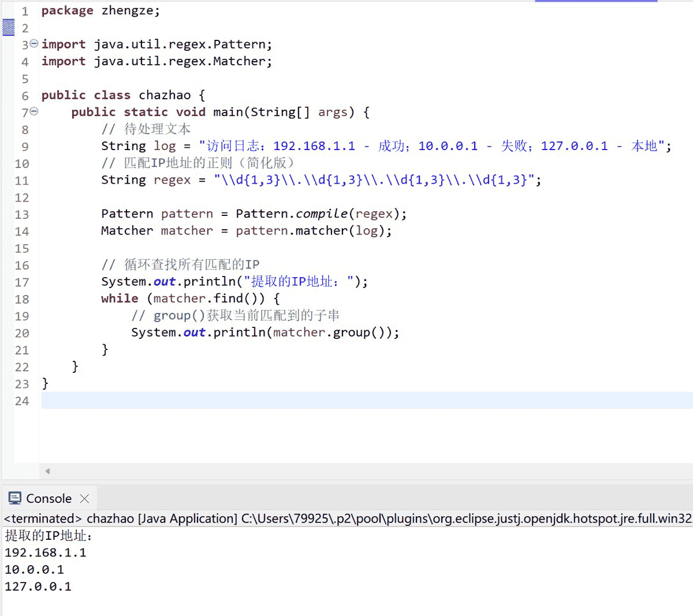The height and width of the screenshot is (616, 693).
Task: Click the java.util.regex.Pattern import line
Action: 157,44
